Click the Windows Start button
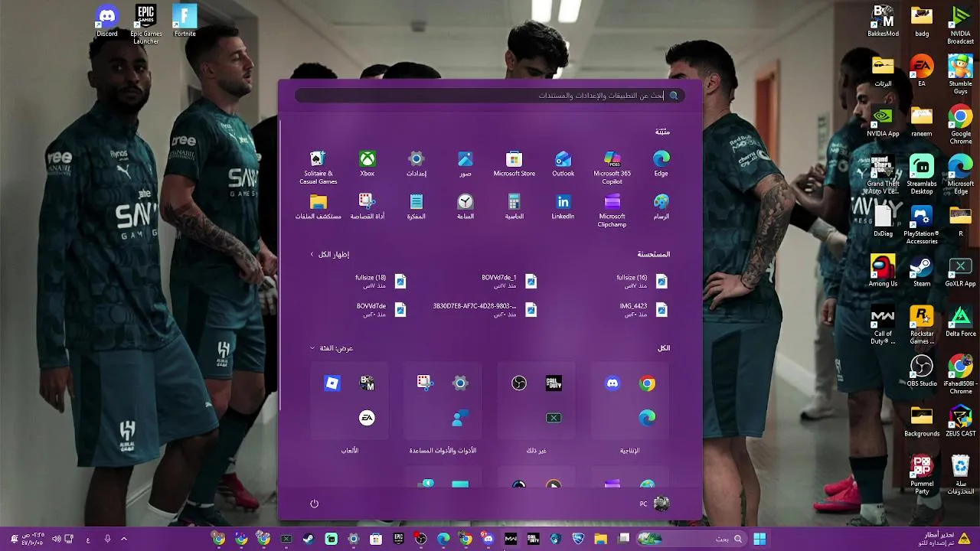This screenshot has height=551, width=980. 759,539
